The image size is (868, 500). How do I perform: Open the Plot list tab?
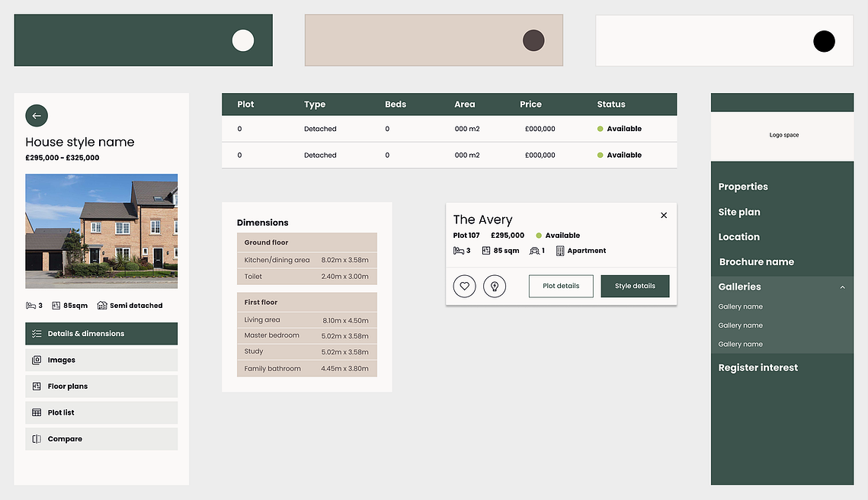101,412
